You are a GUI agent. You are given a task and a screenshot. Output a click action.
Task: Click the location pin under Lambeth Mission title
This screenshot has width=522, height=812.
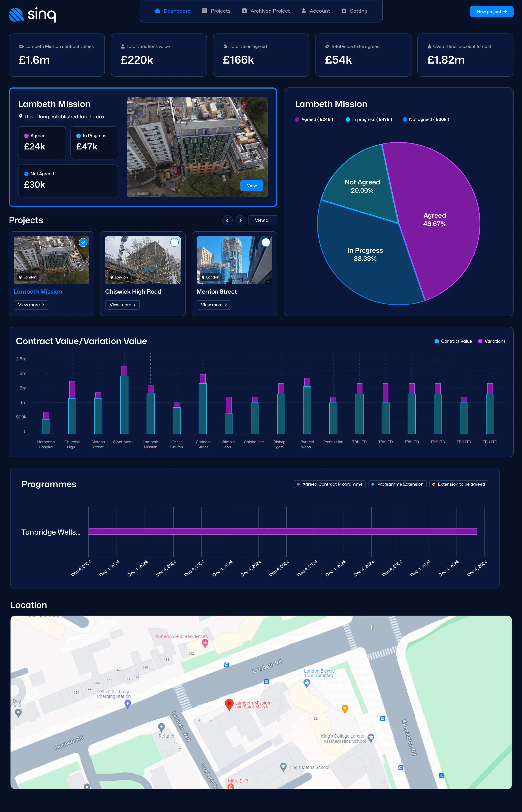21,116
